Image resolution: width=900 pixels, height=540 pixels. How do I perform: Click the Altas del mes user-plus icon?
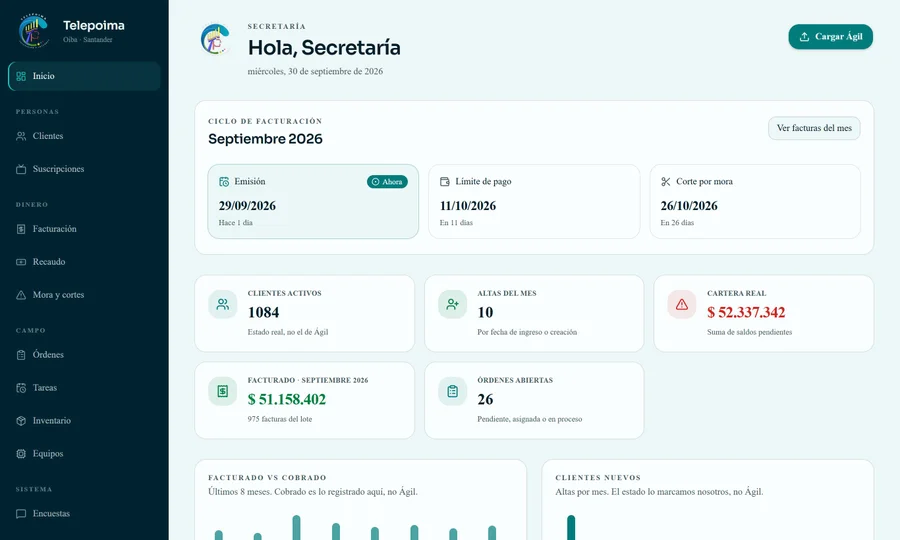452,305
